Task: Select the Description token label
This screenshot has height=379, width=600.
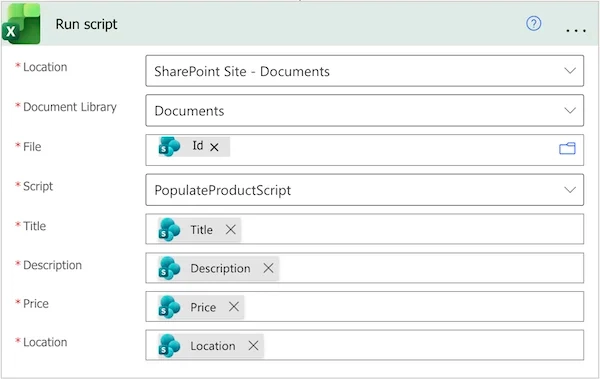Action: [220, 268]
